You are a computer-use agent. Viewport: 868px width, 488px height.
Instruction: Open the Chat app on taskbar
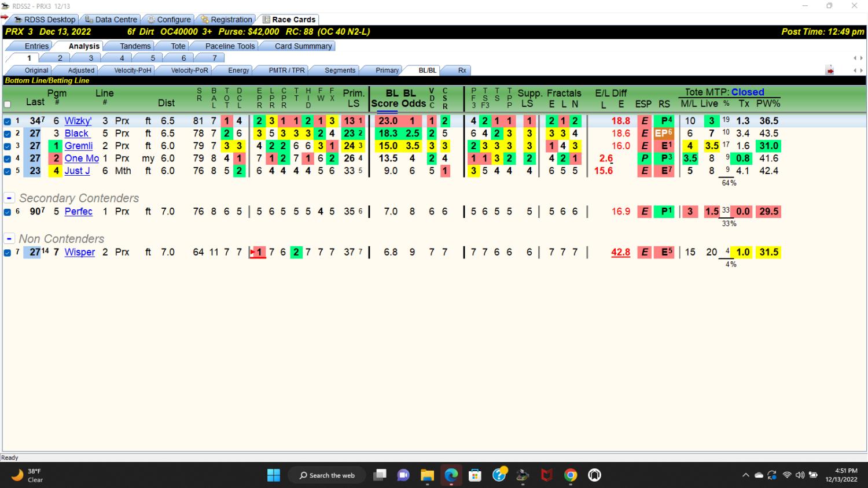click(403, 475)
